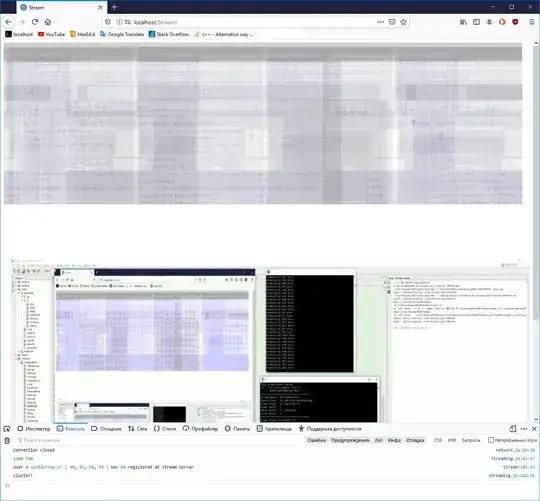The height and width of the screenshot is (501, 540).
Task: Click the 'Connection closed' console message
Action: click(x=34, y=450)
